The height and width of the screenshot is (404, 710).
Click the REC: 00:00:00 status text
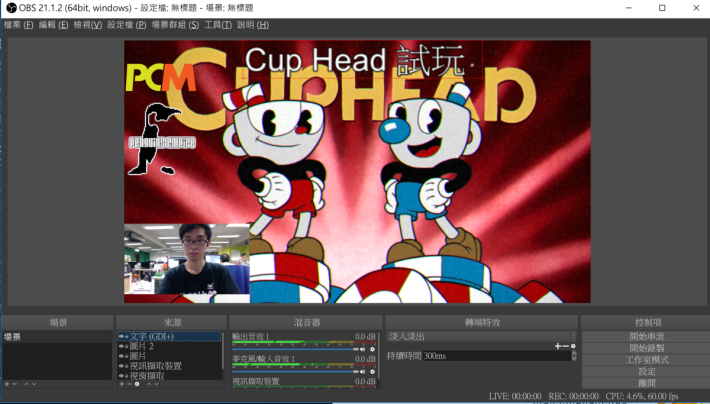[573, 396]
